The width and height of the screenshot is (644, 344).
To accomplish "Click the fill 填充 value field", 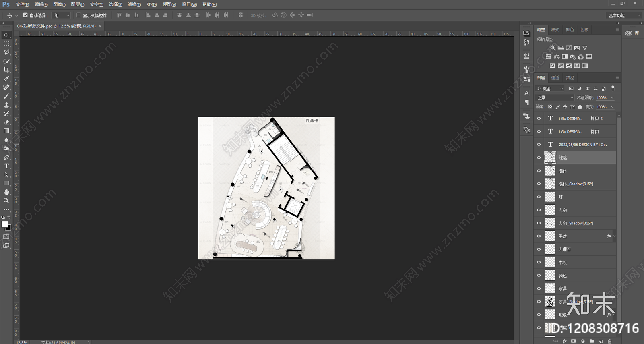I will (602, 107).
